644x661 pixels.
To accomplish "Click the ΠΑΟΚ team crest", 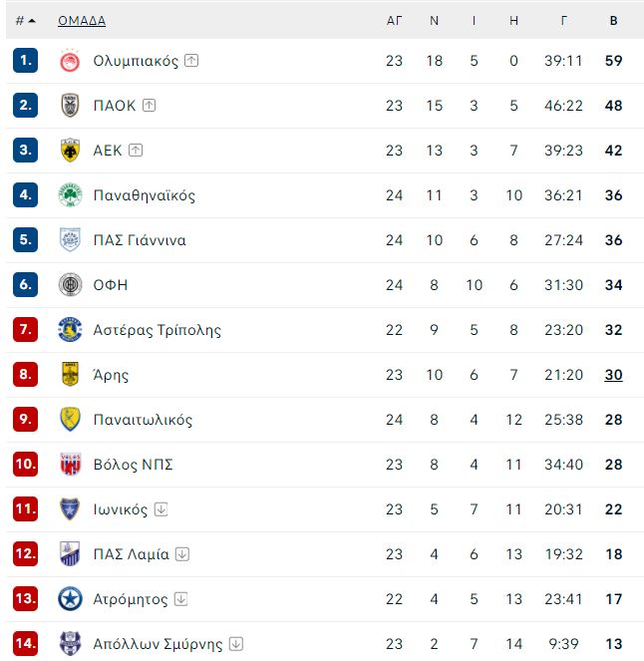I will 70,106.
